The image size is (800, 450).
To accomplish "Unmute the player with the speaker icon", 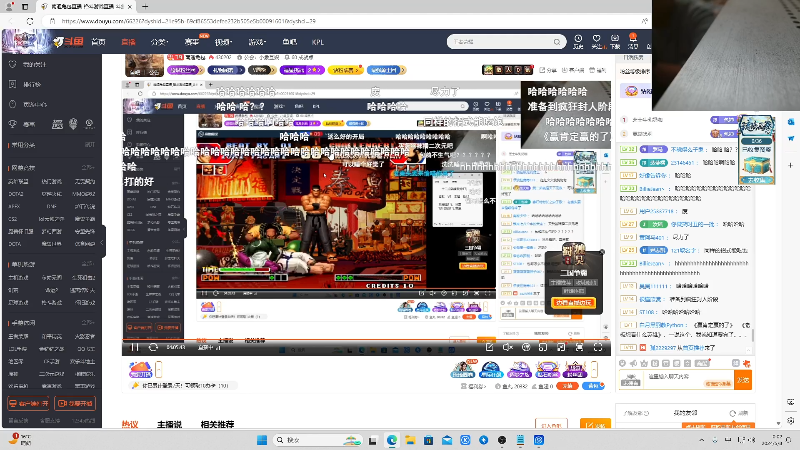I will tap(508, 347).
